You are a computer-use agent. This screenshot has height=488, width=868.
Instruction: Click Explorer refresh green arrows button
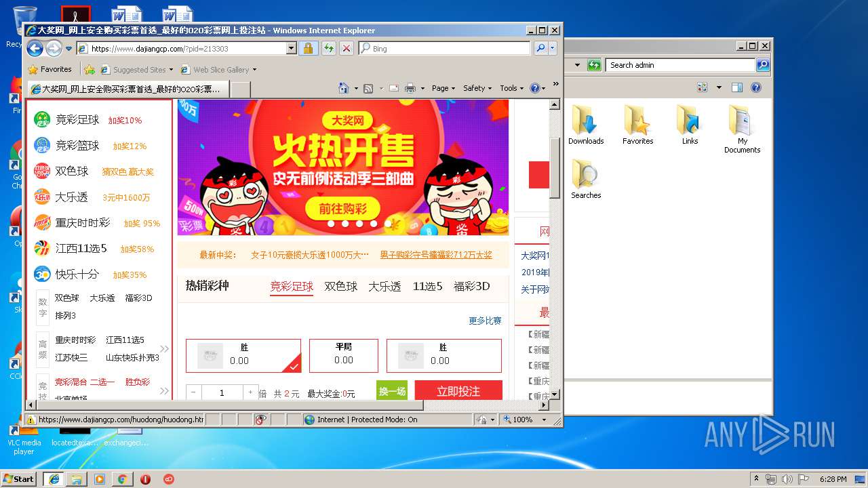(x=594, y=65)
